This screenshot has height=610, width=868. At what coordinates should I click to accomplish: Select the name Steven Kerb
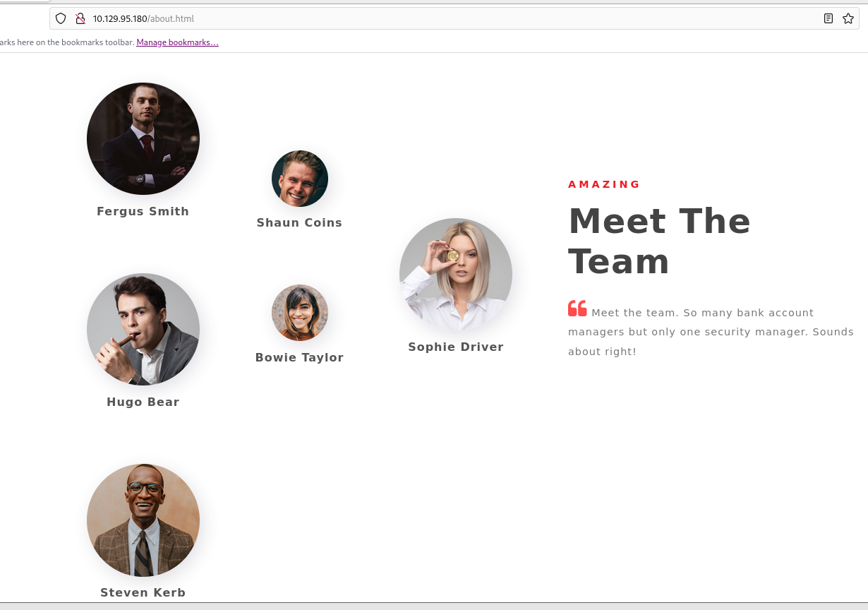click(x=143, y=592)
